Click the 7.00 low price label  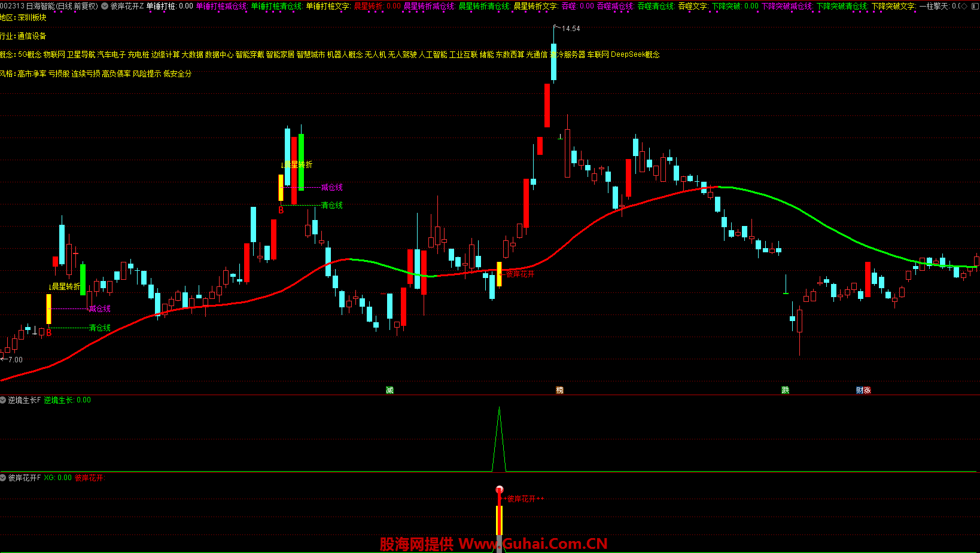[16, 360]
